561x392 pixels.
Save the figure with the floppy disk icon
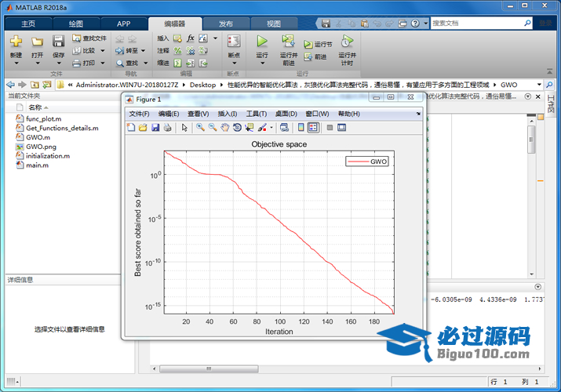(155, 128)
